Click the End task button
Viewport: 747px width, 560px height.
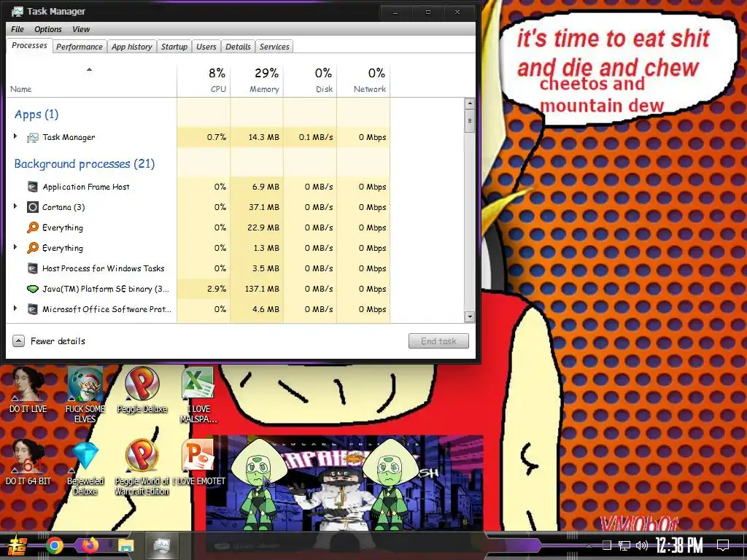pos(438,341)
